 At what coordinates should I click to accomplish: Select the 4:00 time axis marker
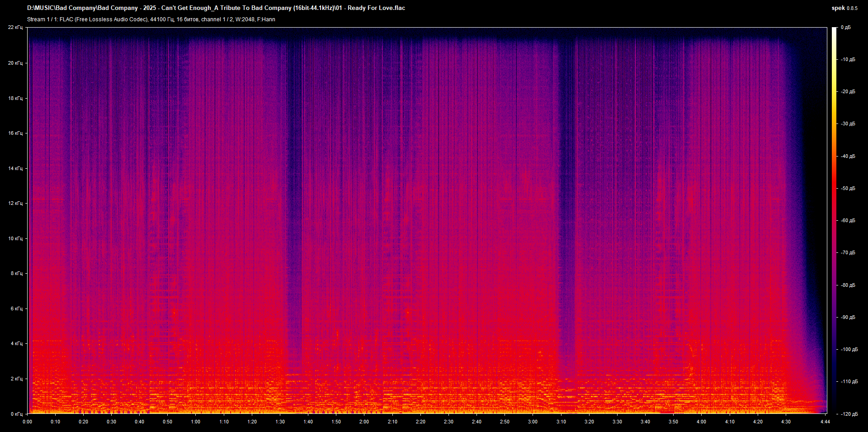click(701, 422)
